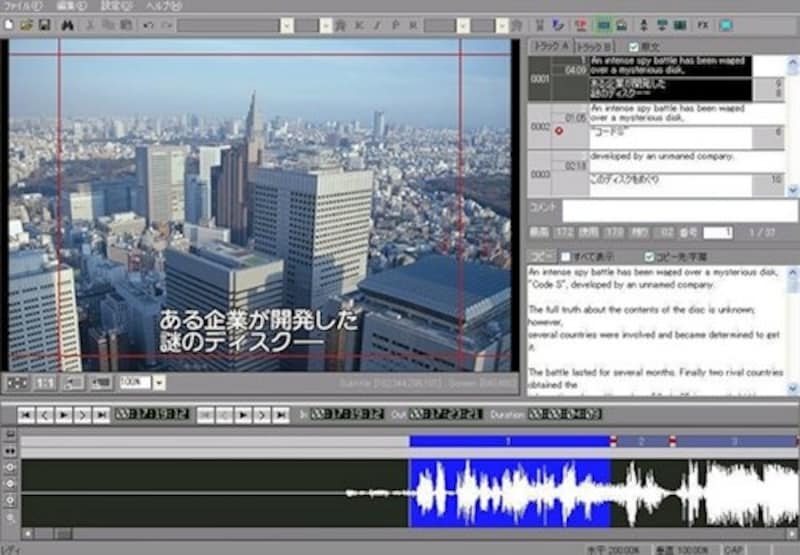Click the In timecode display
Image resolution: width=800 pixels, height=555 pixels.
347,414
